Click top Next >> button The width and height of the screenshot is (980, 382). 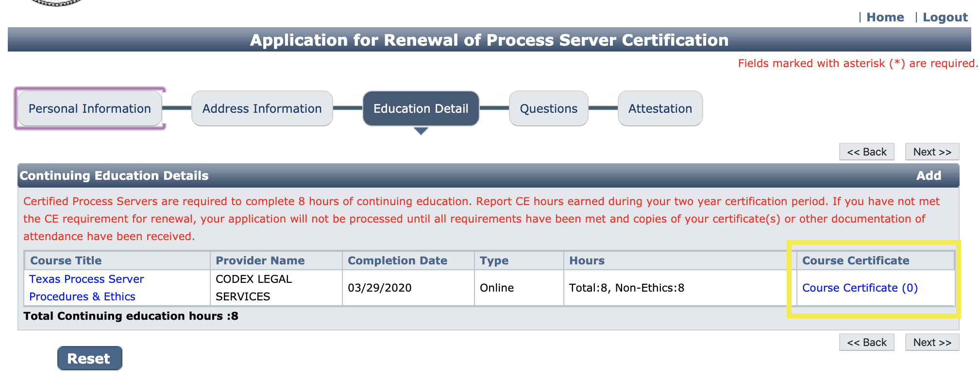coord(932,152)
